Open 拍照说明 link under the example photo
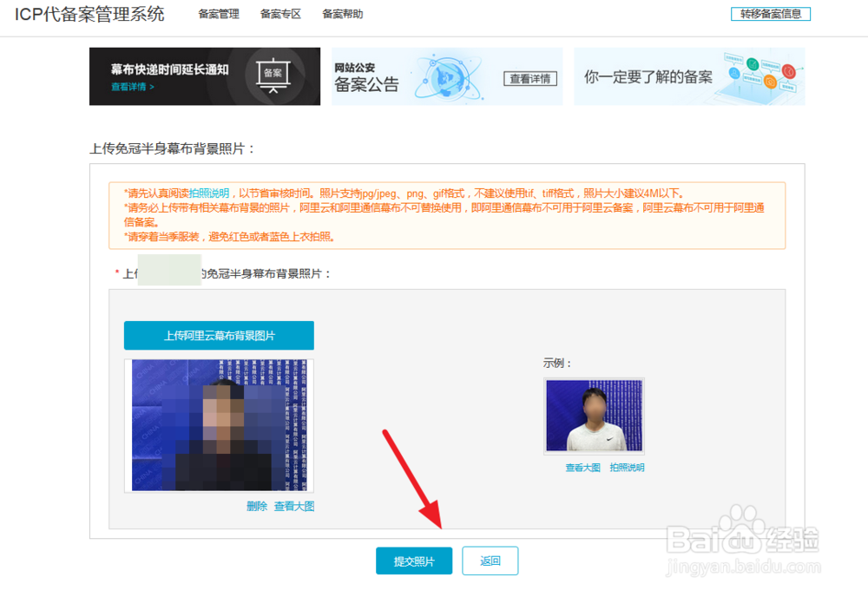 coord(627,468)
